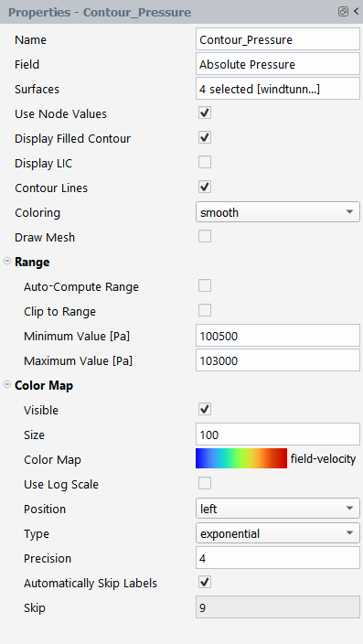Viewport: 363px width, 644px height.
Task: Open the Coloring dropdown set to smooth
Action: [278, 212]
